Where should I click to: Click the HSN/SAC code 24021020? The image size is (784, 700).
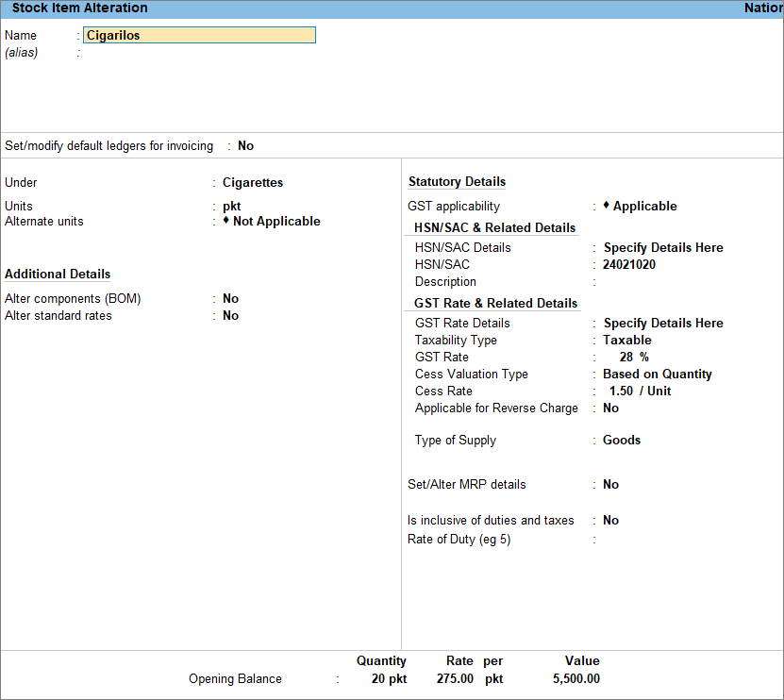click(629, 264)
